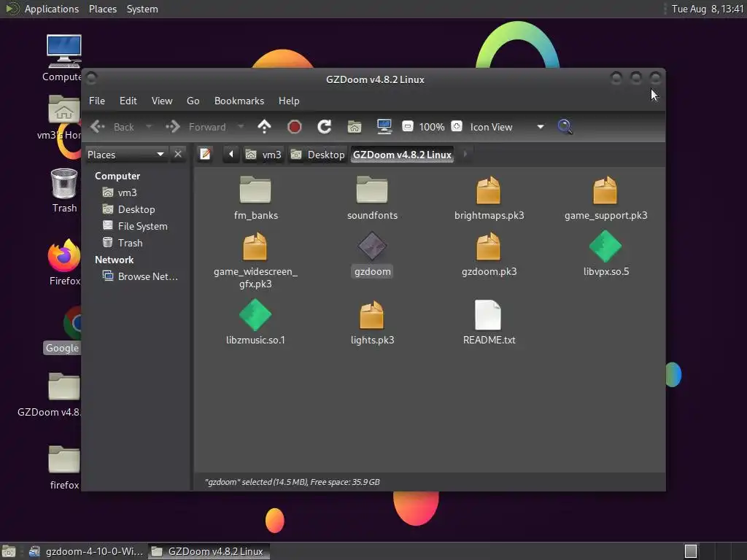Open Desktop in Places sidebar
The height and width of the screenshot is (560, 747).
tap(129, 209)
